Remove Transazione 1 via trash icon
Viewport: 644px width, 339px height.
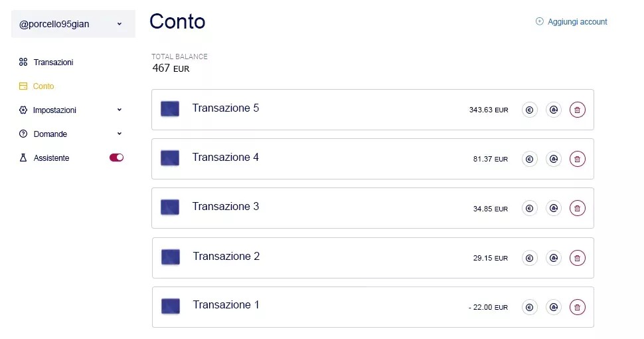(x=577, y=307)
